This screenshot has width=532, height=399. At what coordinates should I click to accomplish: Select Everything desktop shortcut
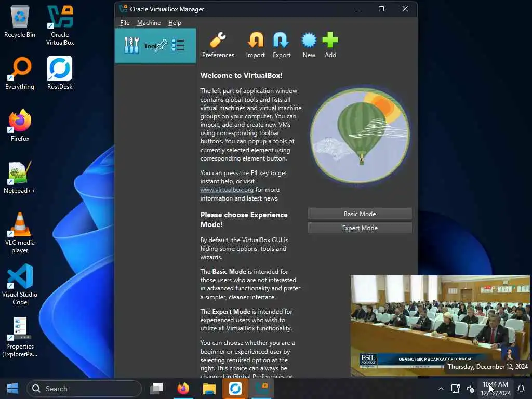click(x=20, y=74)
